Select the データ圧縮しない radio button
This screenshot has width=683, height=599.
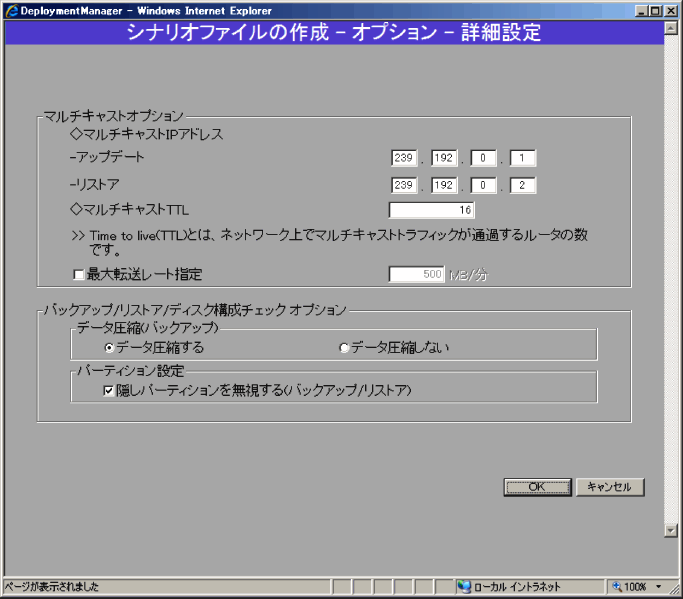click(344, 348)
